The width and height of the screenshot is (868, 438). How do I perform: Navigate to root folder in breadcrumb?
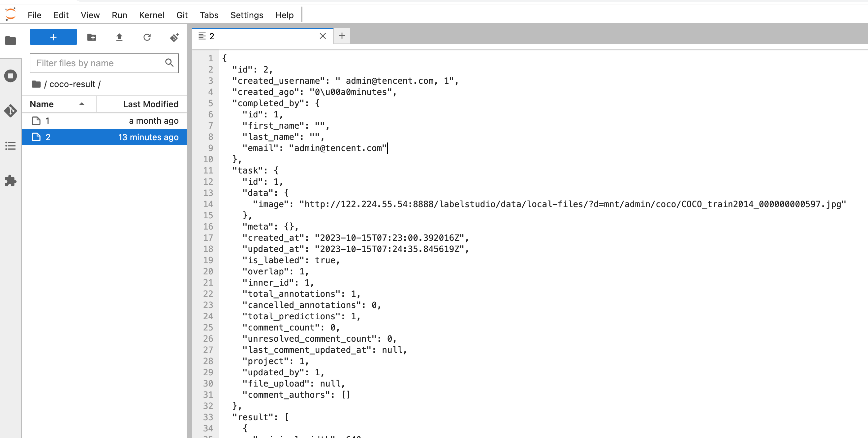click(x=36, y=84)
